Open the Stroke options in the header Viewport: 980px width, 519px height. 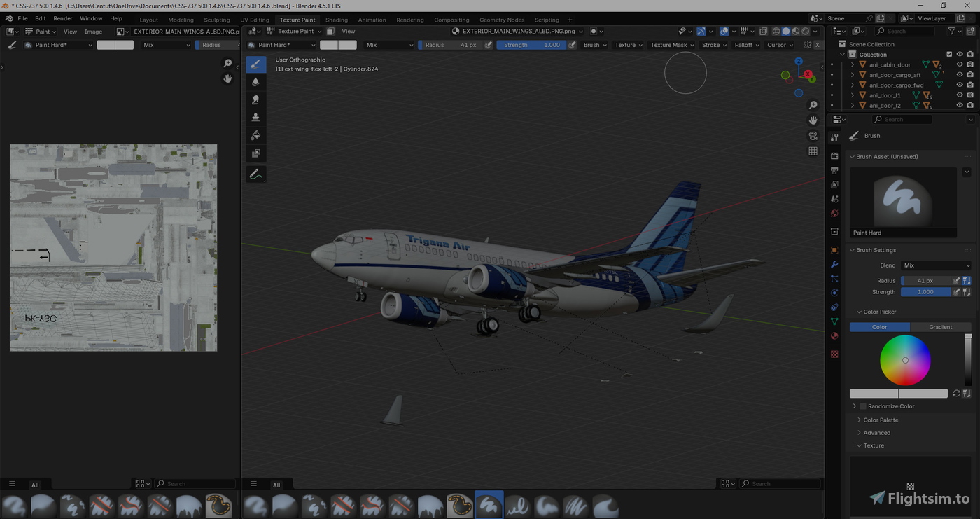tap(713, 44)
